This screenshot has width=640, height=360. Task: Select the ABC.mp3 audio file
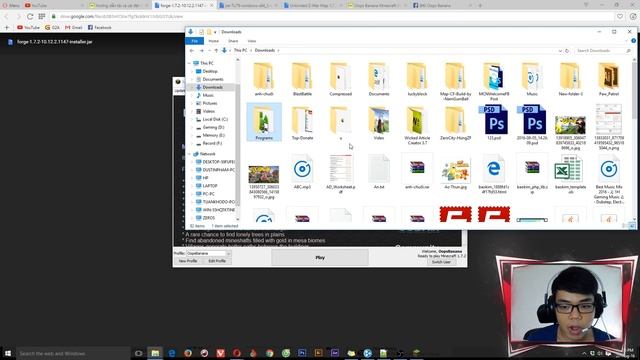(x=302, y=171)
